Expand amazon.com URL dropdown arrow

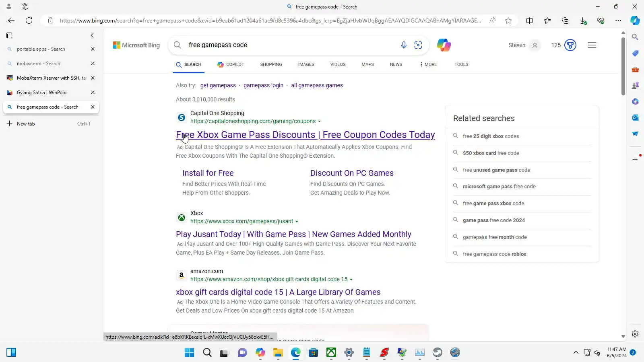click(x=351, y=280)
